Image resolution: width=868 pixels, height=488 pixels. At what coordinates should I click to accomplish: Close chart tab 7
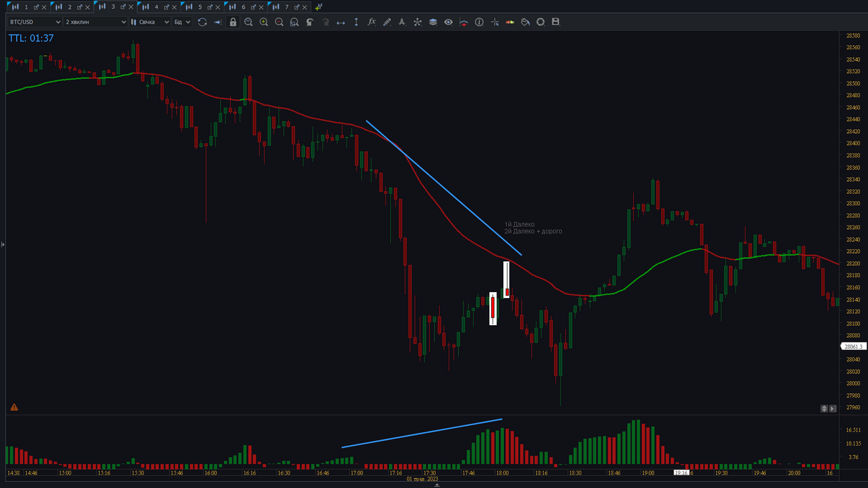tap(305, 7)
